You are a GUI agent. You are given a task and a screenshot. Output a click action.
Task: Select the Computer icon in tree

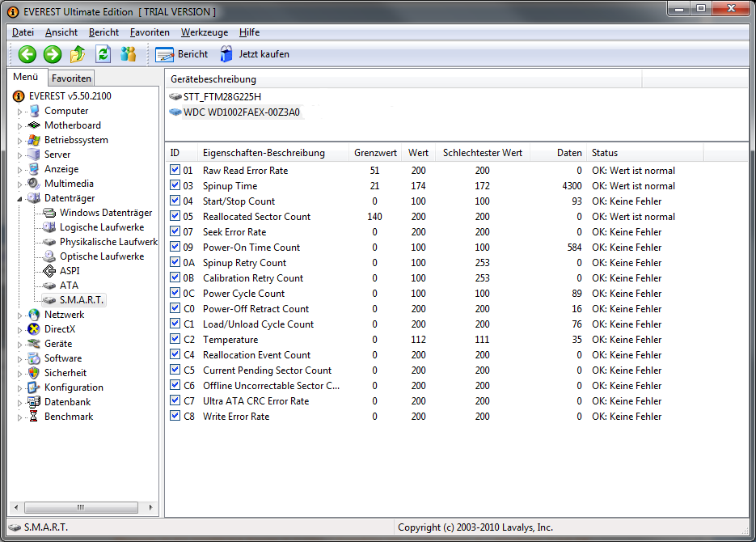[34, 111]
